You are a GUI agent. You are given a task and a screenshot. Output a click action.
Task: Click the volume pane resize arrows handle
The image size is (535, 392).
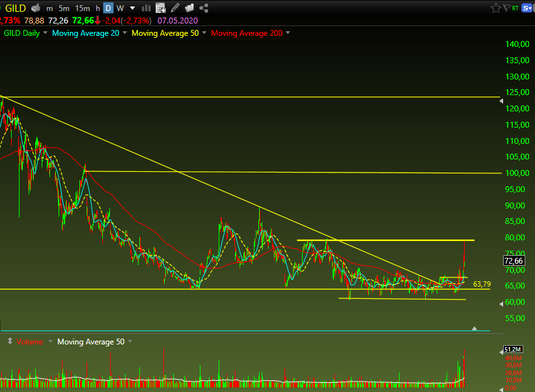(x=10, y=341)
